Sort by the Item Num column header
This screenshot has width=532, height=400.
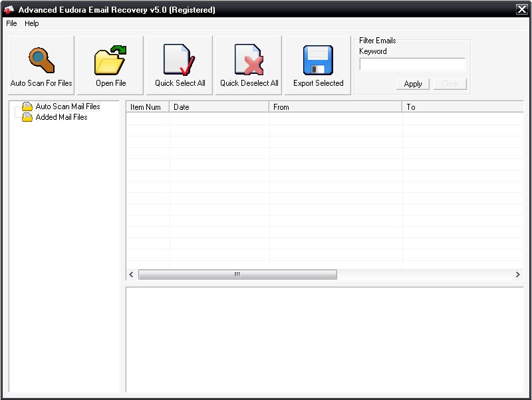click(148, 107)
